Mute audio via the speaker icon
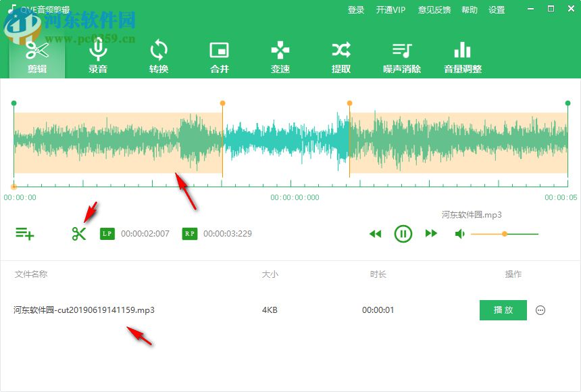The width and height of the screenshot is (581, 392). pos(460,233)
